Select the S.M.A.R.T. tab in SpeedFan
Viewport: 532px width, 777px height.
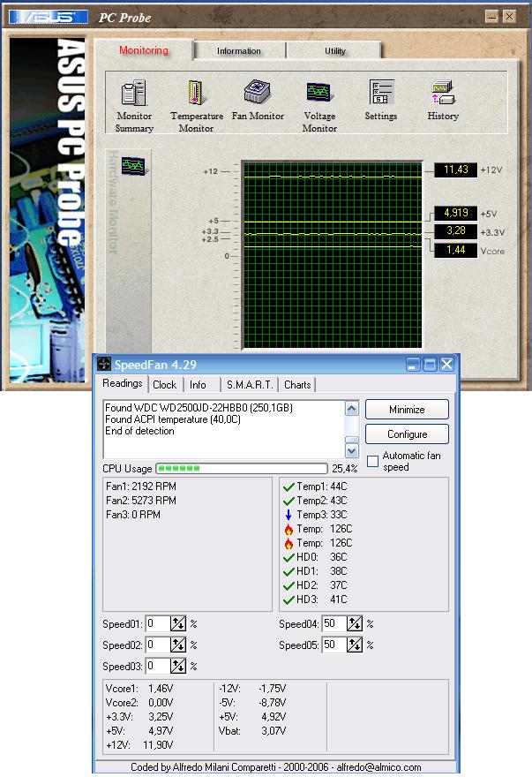tap(250, 385)
